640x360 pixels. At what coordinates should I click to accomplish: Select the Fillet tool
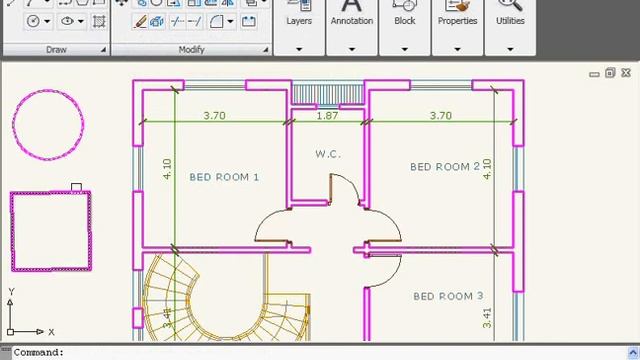(x=216, y=21)
